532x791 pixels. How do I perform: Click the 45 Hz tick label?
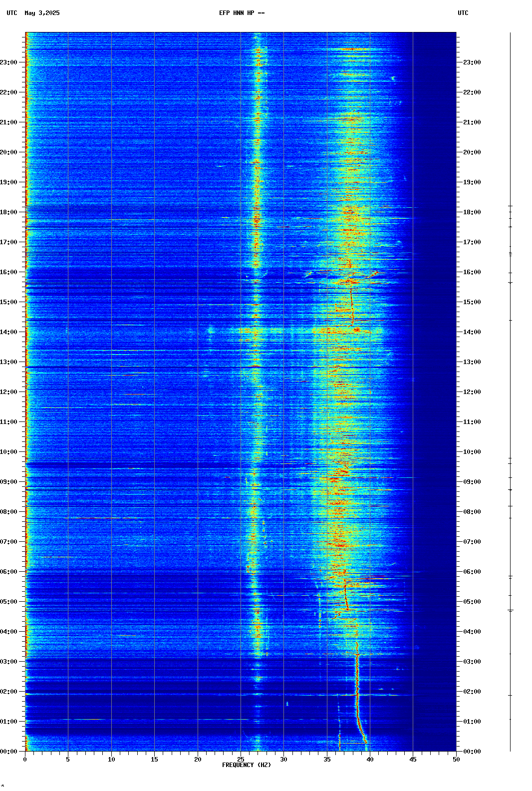[413, 760]
